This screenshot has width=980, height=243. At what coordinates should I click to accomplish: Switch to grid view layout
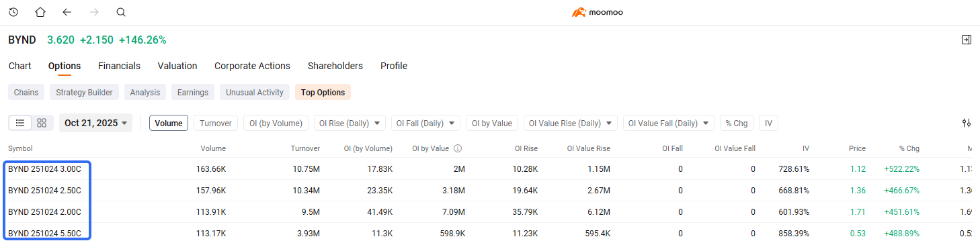click(x=42, y=123)
